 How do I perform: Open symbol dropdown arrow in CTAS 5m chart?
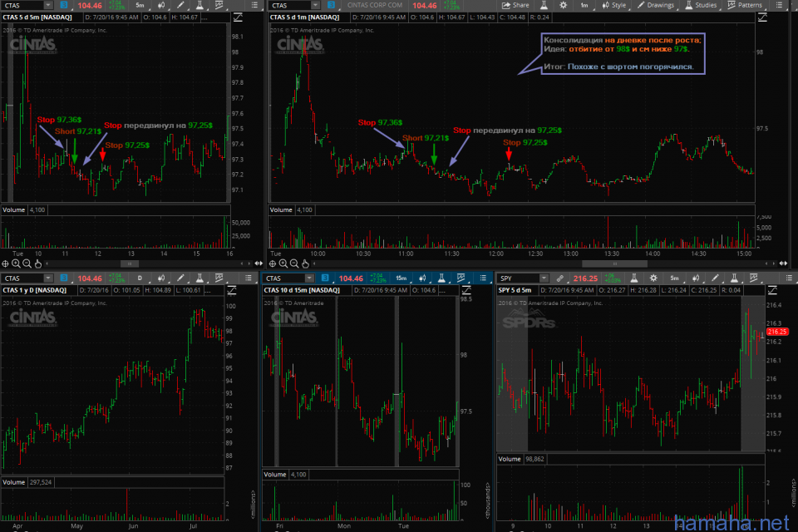tap(48, 6)
